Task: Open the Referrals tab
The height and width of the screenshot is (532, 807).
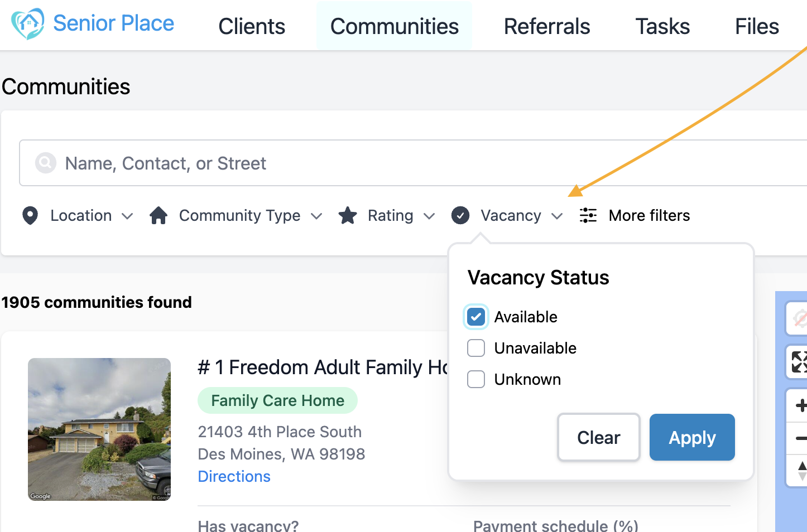Action: tap(547, 26)
